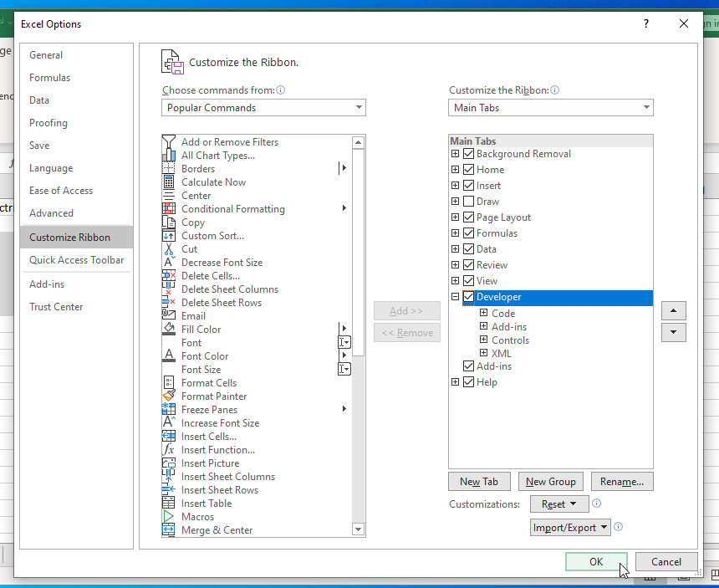719x588 pixels.
Task: Click the Format Painter brush icon
Action: (x=169, y=396)
